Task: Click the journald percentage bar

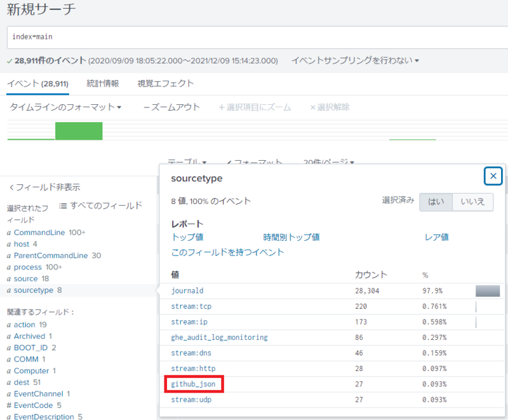Action: tap(488, 291)
